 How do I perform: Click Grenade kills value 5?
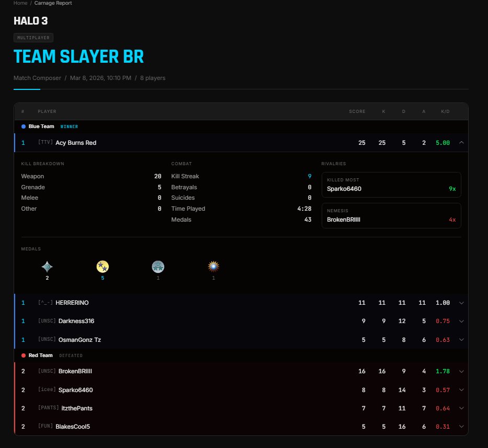tap(160, 187)
